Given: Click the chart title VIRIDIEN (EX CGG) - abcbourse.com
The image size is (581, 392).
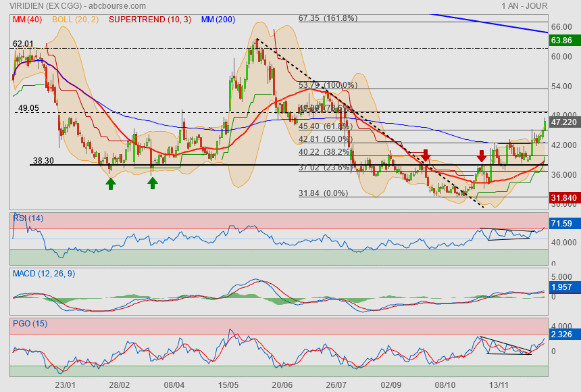Looking at the screenshot, I should point(78,6).
